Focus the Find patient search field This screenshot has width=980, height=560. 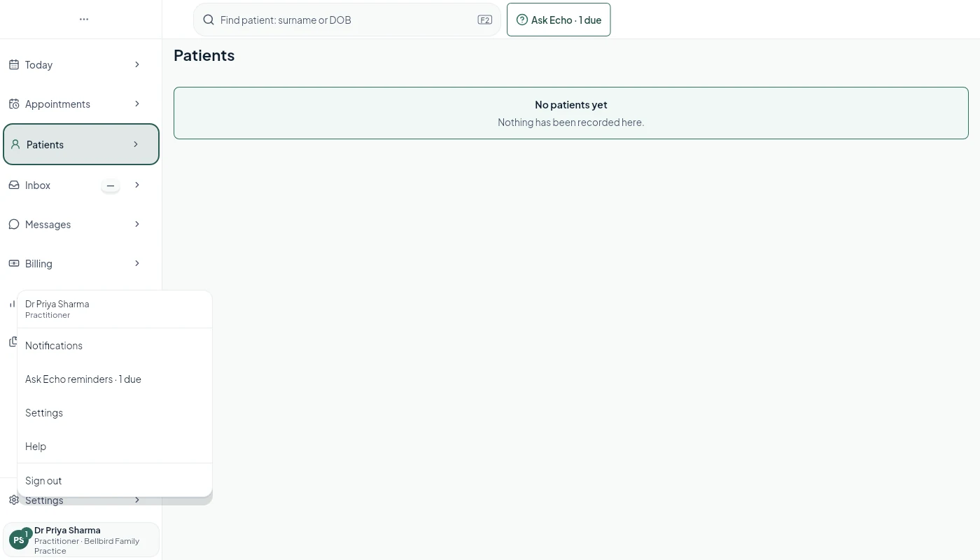(347, 20)
